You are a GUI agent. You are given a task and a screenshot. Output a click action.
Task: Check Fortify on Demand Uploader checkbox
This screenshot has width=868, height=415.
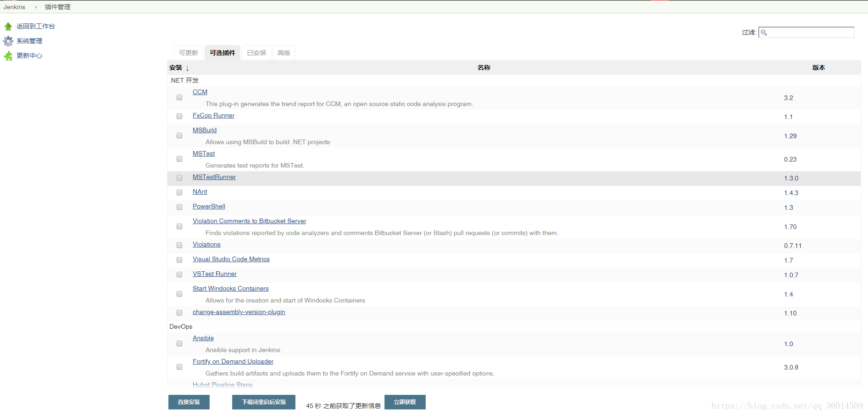pos(179,367)
